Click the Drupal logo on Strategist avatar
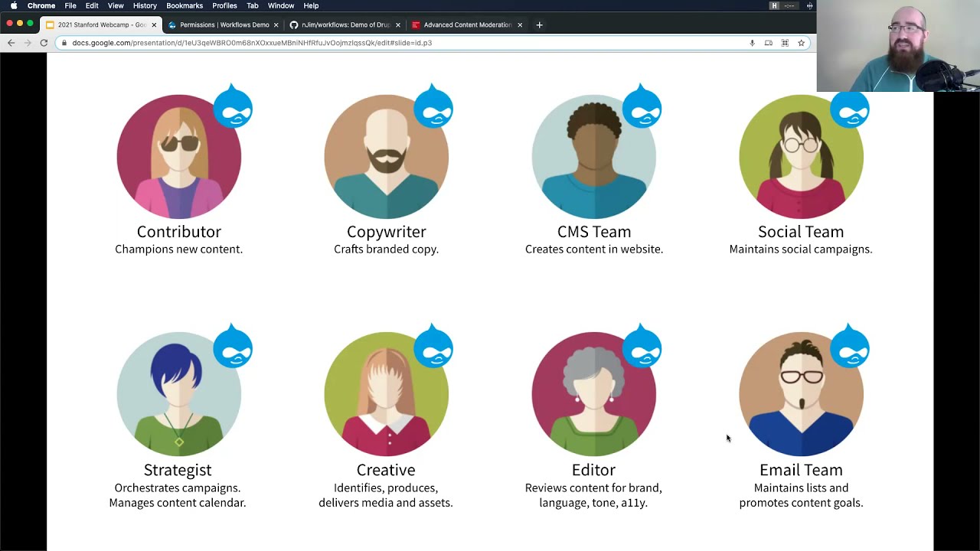 233,345
